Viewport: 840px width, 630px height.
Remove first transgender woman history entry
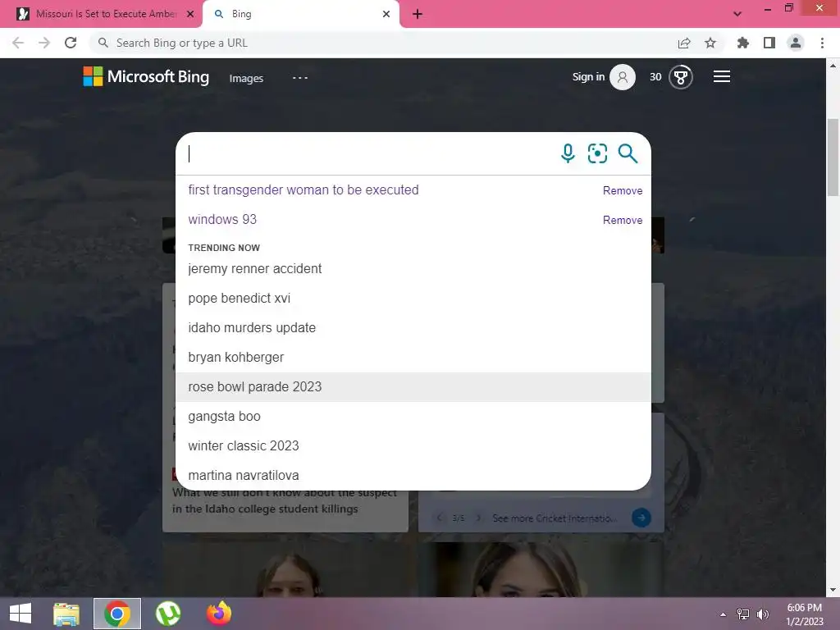pyautogui.click(x=623, y=190)
